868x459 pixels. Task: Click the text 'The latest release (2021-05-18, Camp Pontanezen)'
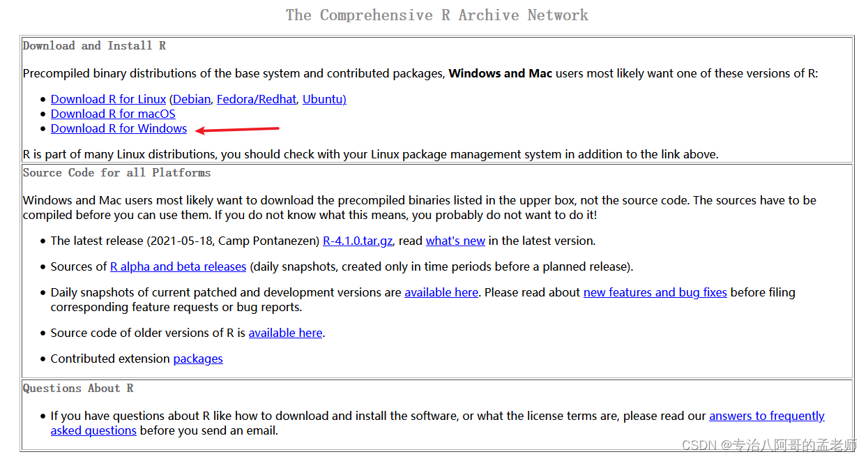coord(185,241)
